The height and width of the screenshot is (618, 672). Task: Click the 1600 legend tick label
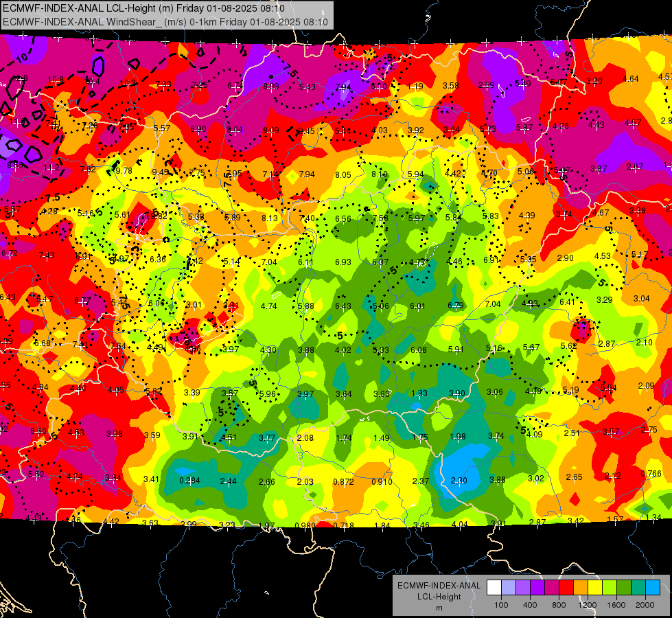pyautogui.click(x=616, y=605)
